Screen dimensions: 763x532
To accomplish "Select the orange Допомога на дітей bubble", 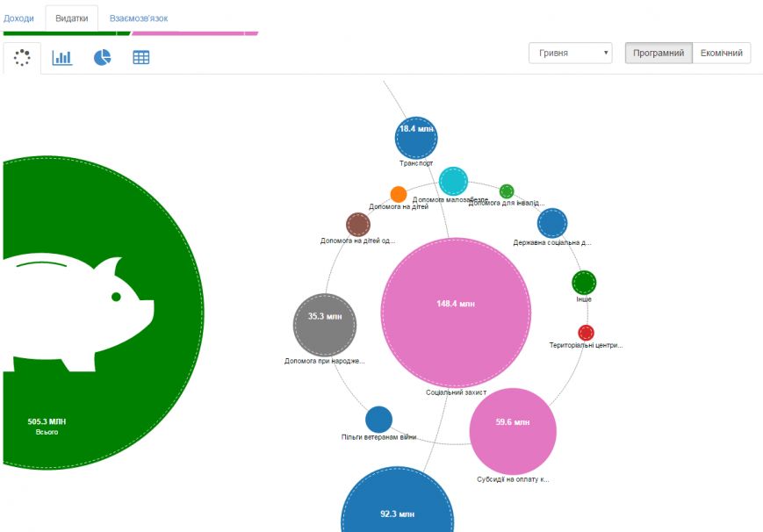I will coord(399,194).
